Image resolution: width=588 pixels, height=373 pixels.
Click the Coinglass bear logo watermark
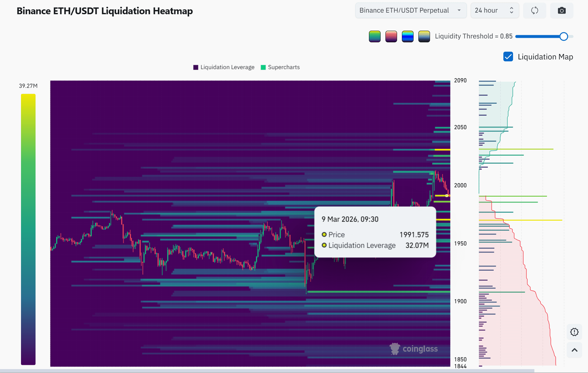tap(395, 348)
